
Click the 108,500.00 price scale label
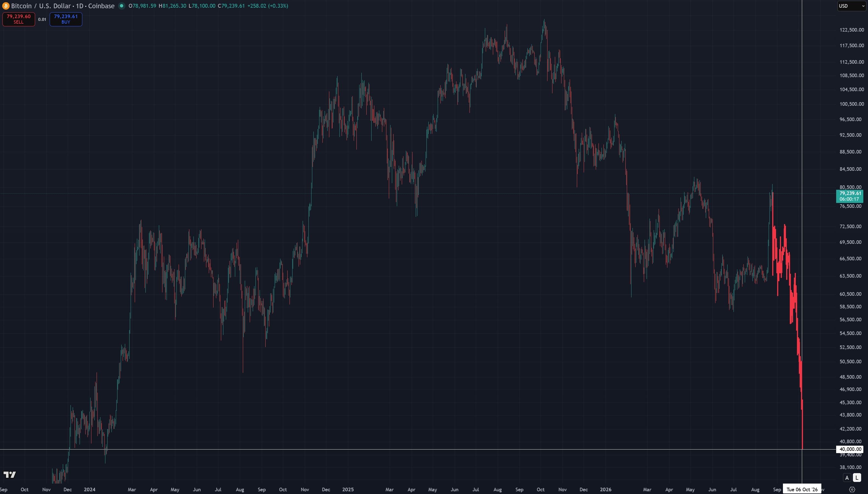click(852, 75)
